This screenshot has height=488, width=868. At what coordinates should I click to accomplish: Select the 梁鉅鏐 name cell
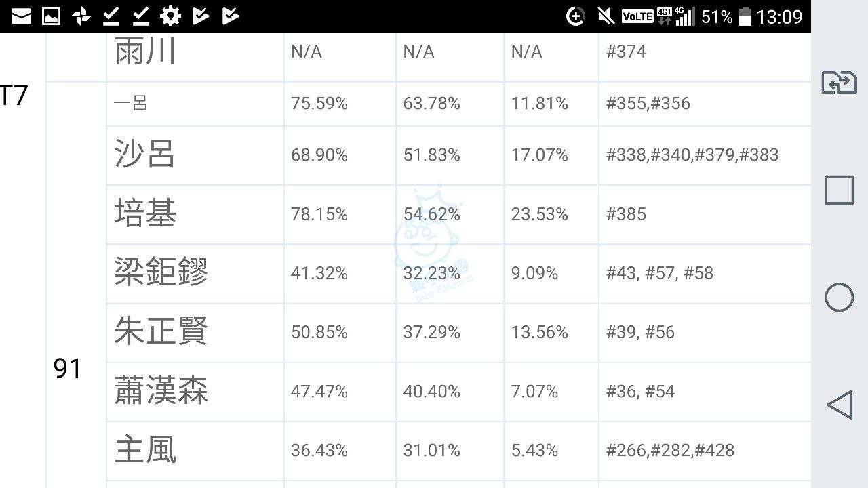161,273
